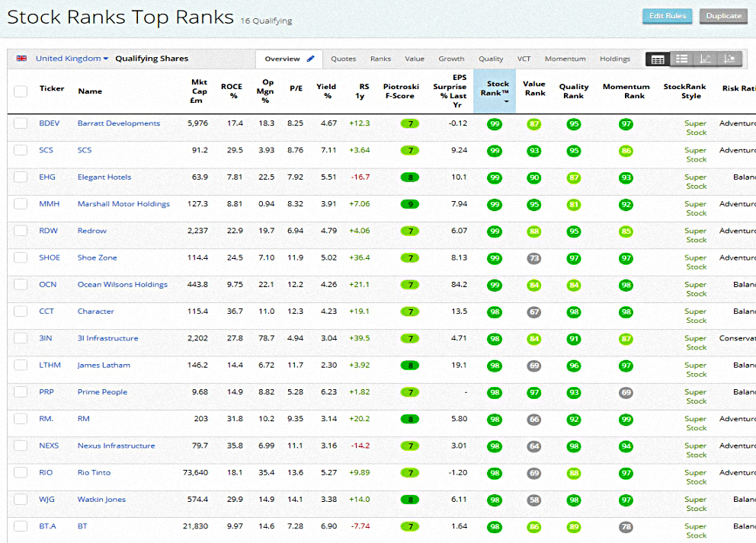Image resolution: width=756 pixels, height=543 pixels.
Task: Tick the OCN row checkbox
Action: [x=21, y=284]
